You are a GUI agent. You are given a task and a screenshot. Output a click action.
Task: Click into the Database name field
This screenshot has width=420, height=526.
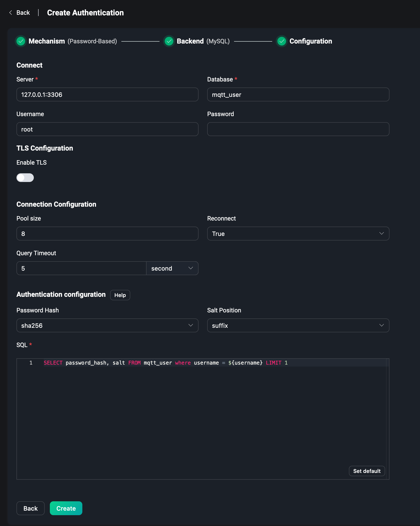tap(298, 95)
